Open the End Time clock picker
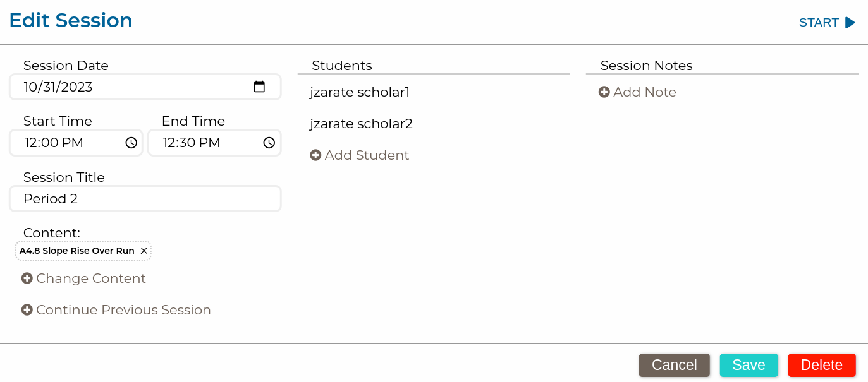868x382 pixels. tap(269, 143)
